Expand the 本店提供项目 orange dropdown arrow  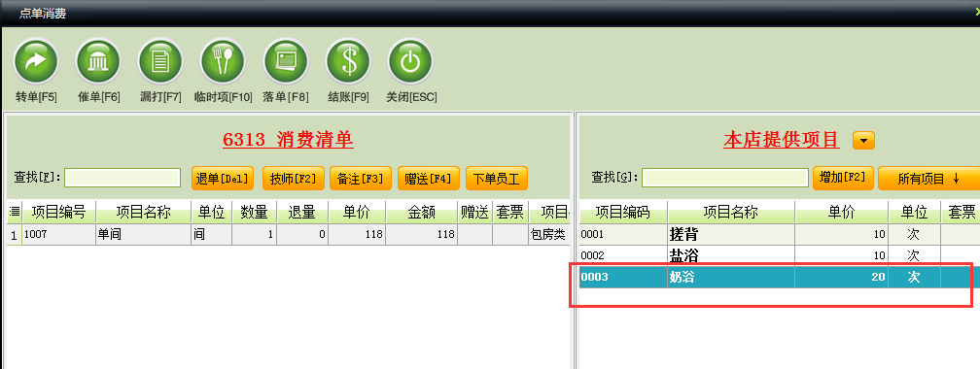pyautogui.click(x=863, y=141)
